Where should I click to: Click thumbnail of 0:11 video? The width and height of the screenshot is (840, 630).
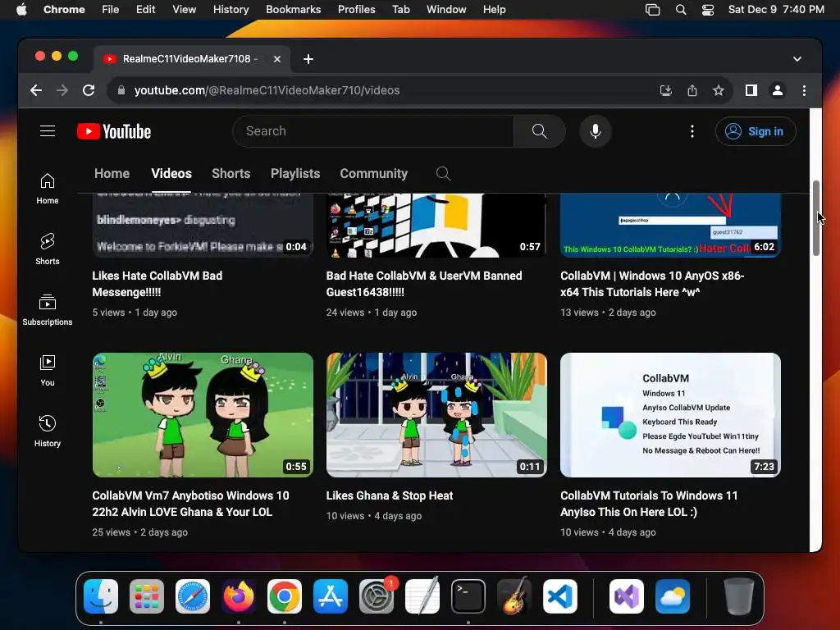436,414
